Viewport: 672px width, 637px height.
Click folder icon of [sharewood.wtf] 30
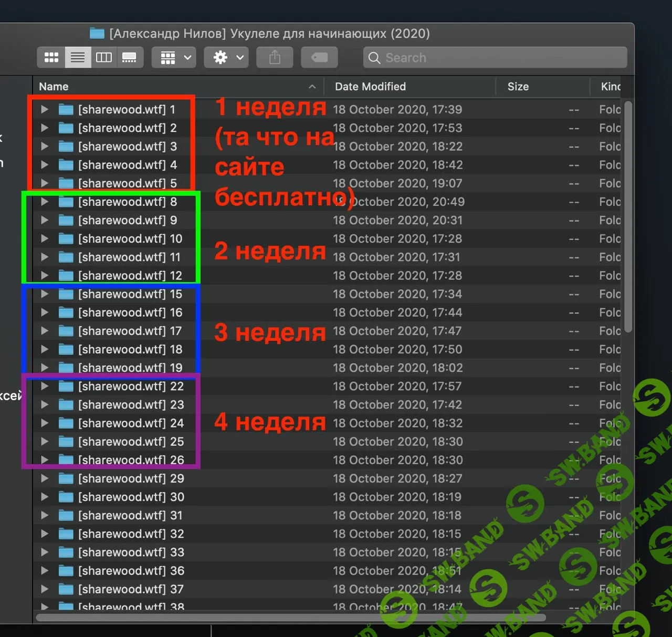[66, 497]
